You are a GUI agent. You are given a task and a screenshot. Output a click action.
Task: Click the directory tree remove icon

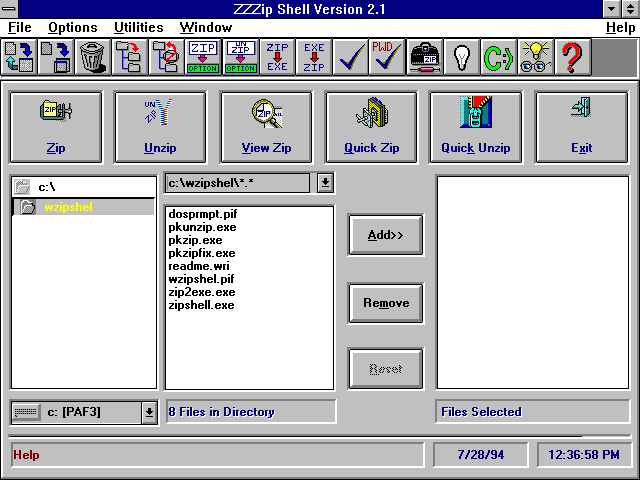tap(166, 57)
